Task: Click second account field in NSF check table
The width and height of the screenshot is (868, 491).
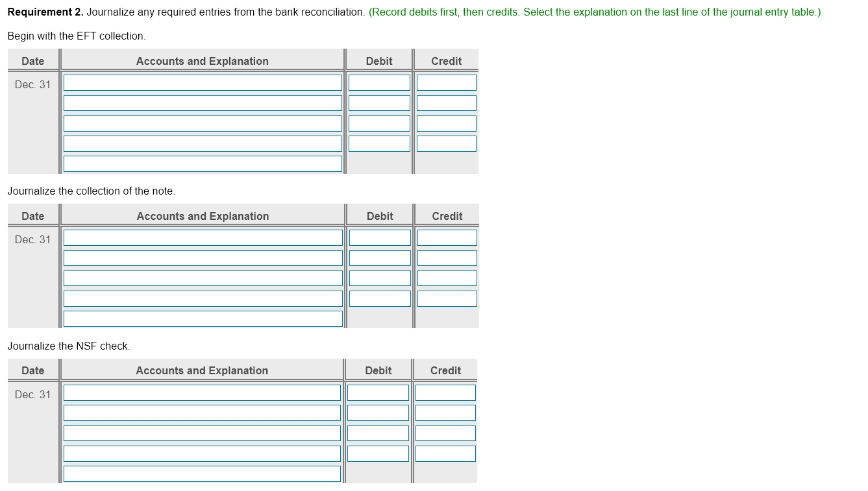Action: (202, 413)
